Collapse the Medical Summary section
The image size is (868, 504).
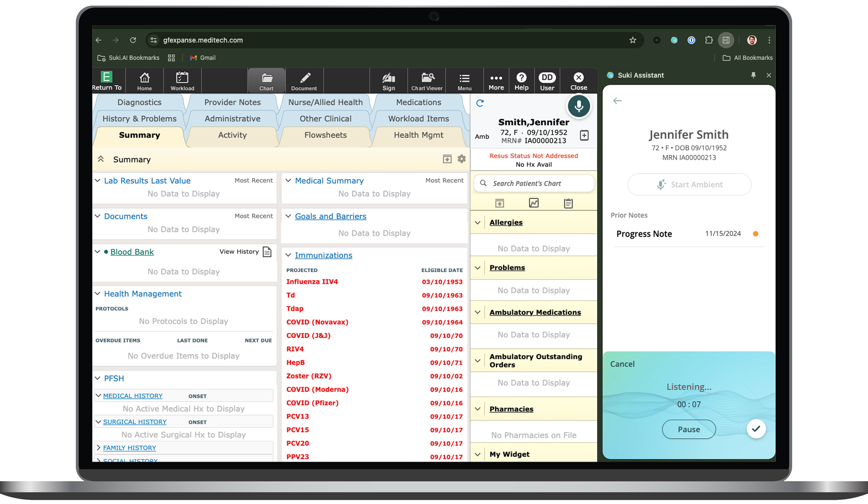tap(288, 180)
